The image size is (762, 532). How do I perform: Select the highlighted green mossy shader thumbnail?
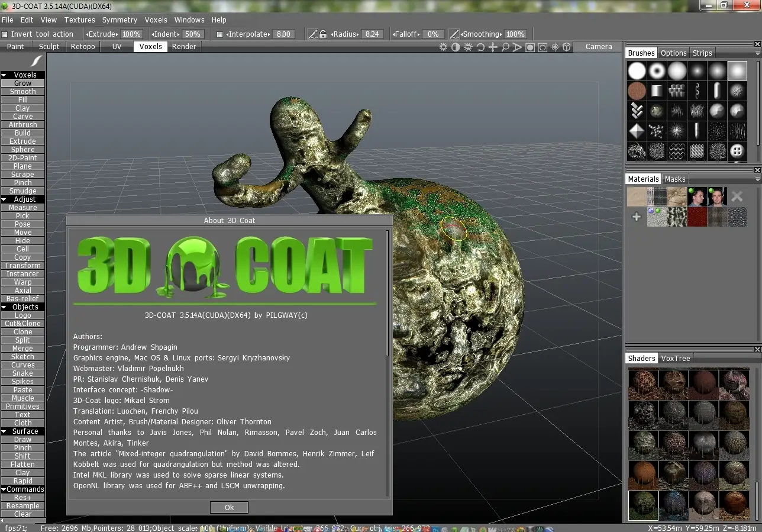point(643,505)
